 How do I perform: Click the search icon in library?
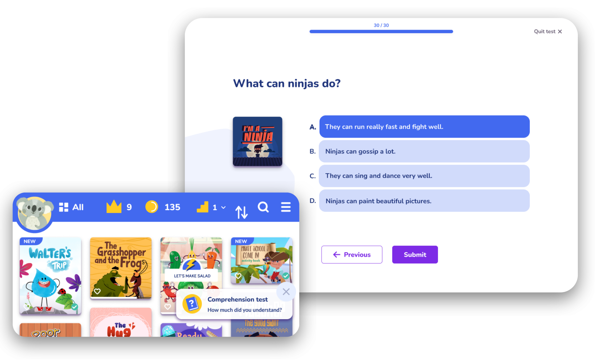pyautogui.click(x=263, y=207)
